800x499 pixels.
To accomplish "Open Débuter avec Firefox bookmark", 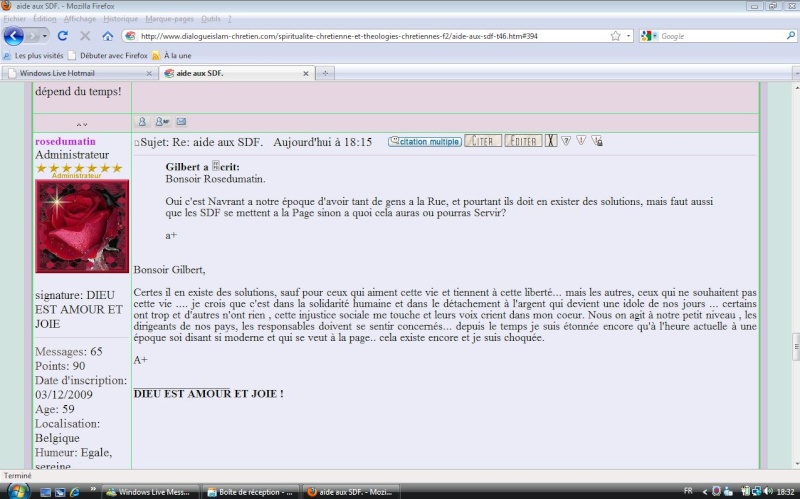I will point(108,56).
